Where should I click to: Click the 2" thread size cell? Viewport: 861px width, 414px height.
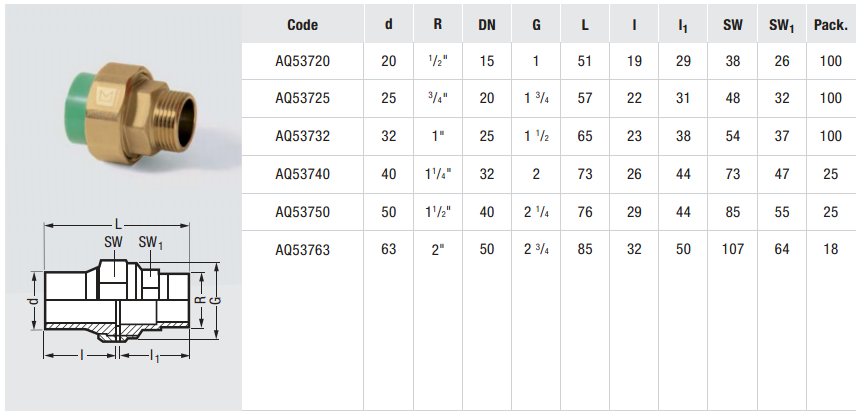tap(437, 249)
